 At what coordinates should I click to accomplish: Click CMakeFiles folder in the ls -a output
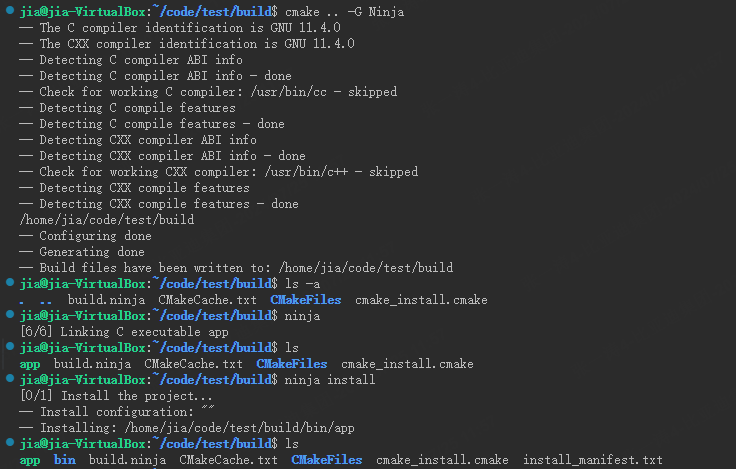pos(306,300)
